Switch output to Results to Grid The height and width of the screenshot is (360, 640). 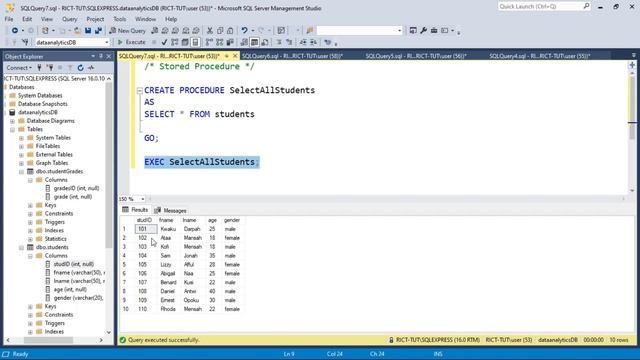(x=254, y=42)
